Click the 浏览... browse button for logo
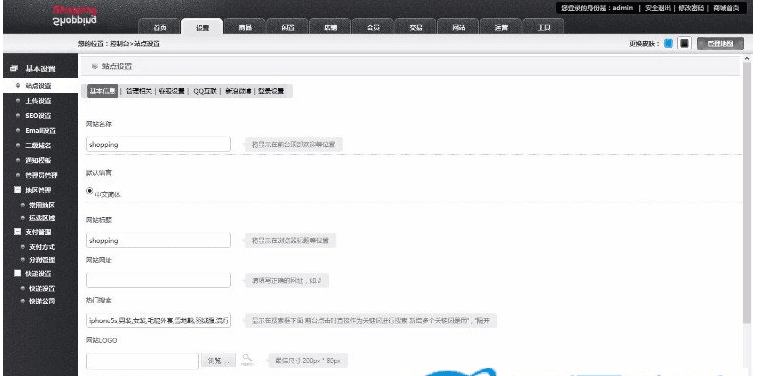 tap(218, 361)
